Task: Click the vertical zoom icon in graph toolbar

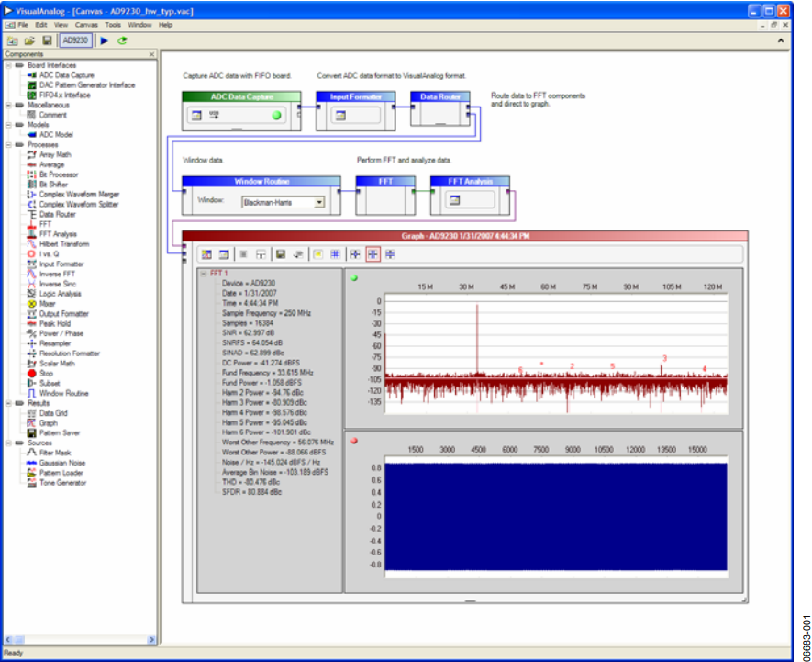Action: [391, 254]
